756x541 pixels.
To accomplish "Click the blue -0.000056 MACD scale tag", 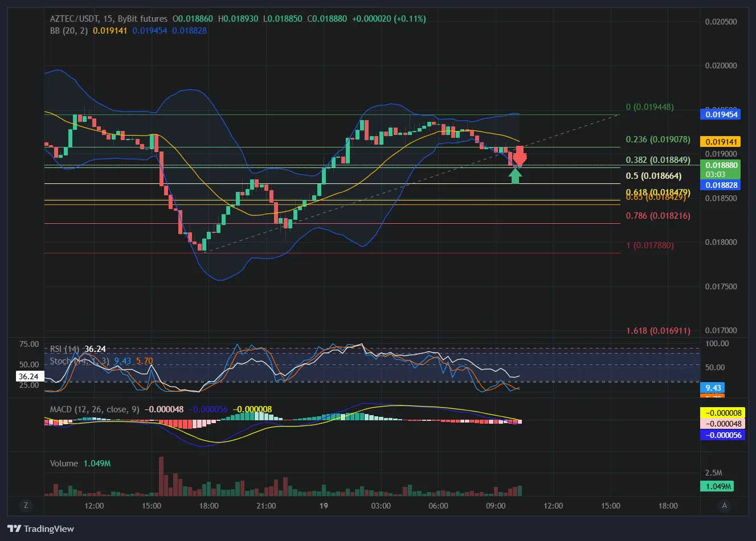I will pyautogui.click(x=722, y=435).
